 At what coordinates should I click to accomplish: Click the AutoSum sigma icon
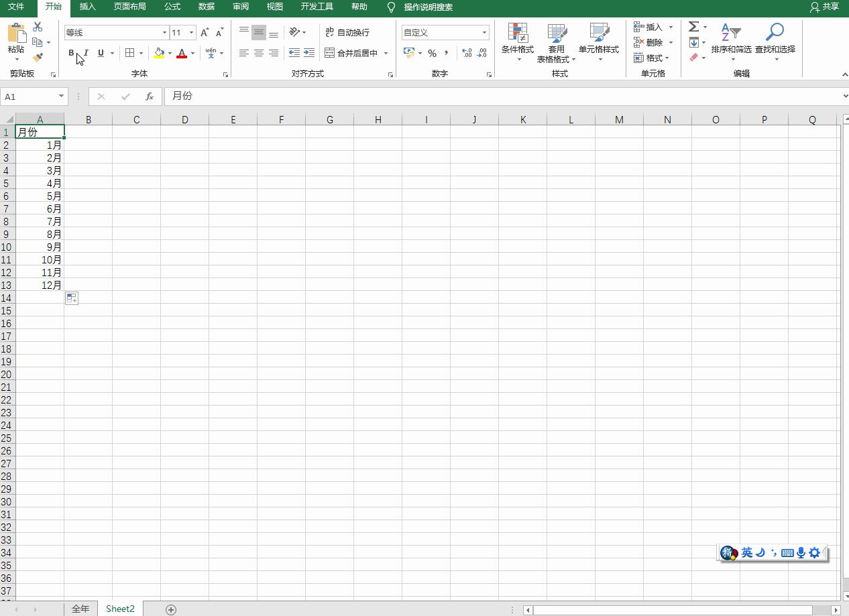tap(692, 26)
